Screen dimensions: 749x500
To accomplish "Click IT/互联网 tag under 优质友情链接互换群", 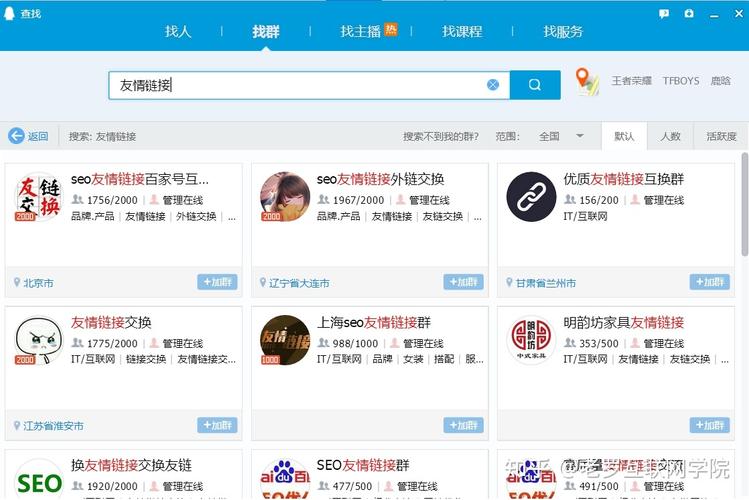I will (585, 216).
